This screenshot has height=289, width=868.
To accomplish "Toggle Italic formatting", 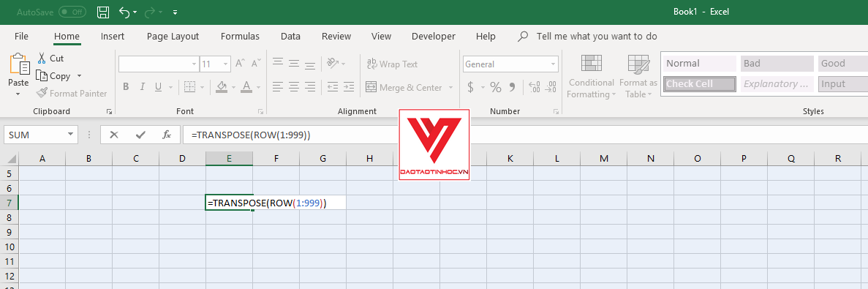I will click(143, 87).
